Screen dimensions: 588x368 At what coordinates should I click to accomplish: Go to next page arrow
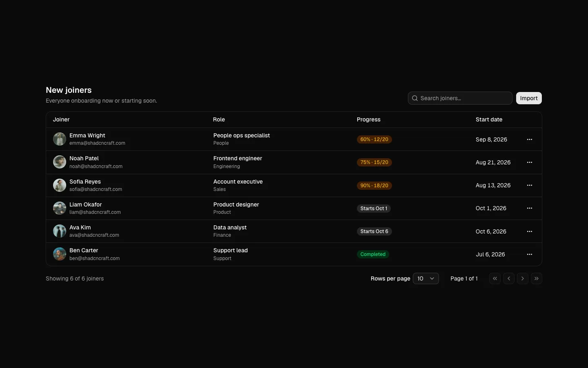pos(523,278)
